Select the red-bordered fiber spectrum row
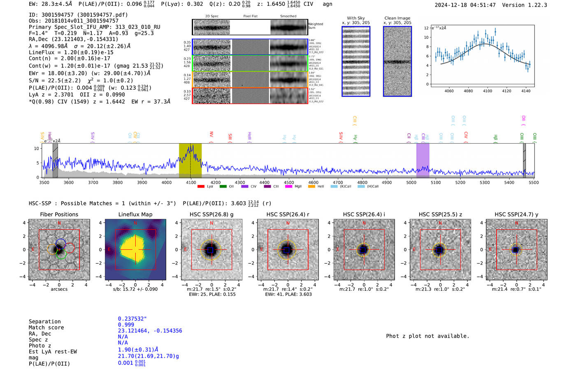The height and width of the screenshot is (392, 576). 250,95
